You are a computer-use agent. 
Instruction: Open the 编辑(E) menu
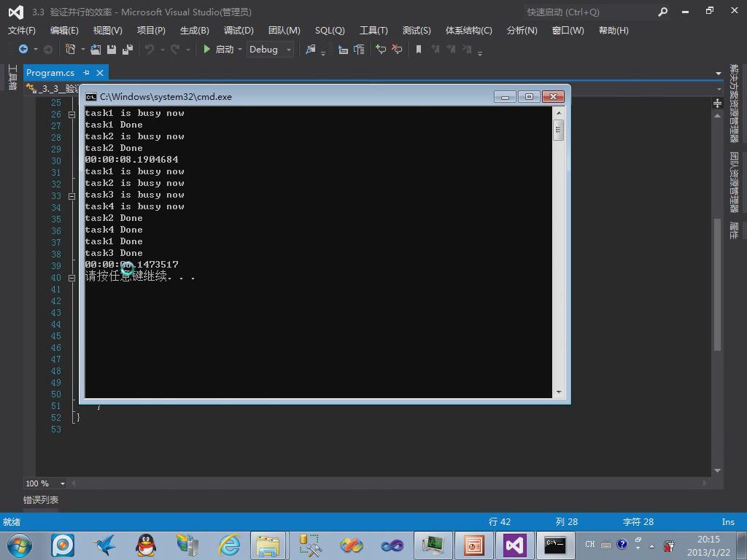[x=64, y=31]
